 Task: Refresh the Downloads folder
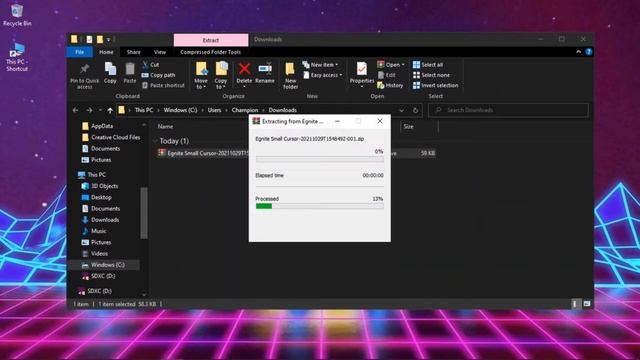[415, 110]
